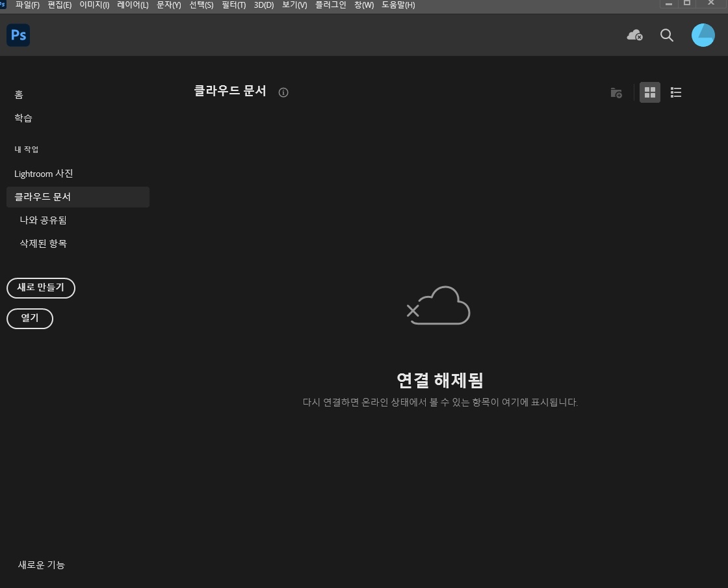Viewport: 728px width, 588px height.
Task: Open the user profile avatar
Action: [x=703, y=35]
